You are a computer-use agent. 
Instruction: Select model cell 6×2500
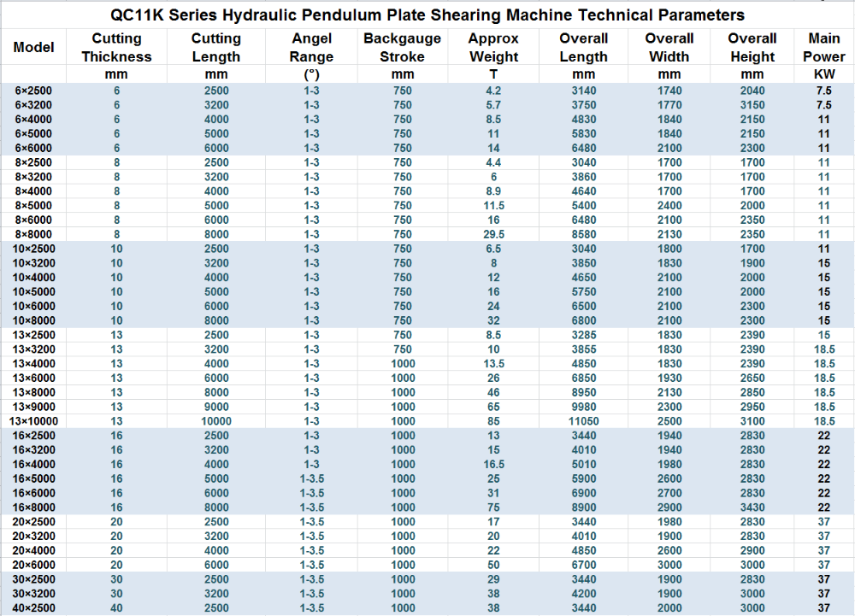click(x=33, y=91)
